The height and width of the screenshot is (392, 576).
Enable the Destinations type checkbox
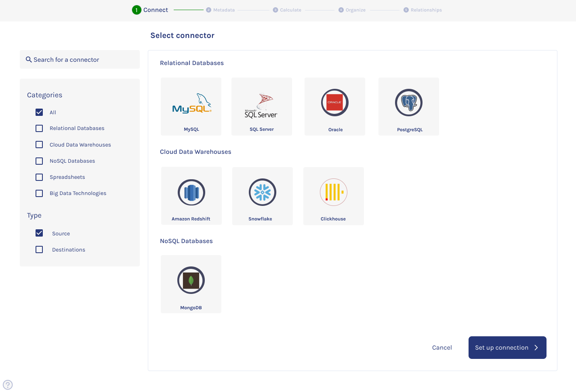click(39, 249)
